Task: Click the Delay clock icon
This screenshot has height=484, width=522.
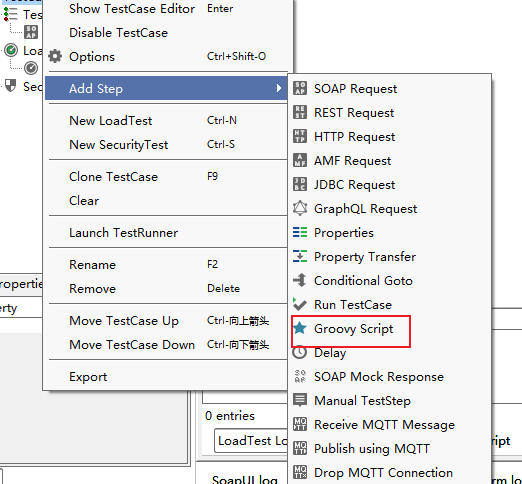Action: [x=300, y=352]
